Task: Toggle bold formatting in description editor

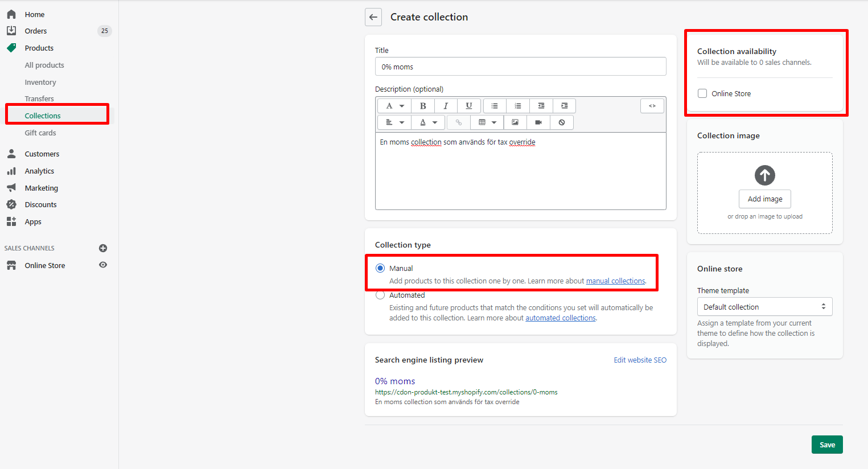Action: [x=423, y=106]
